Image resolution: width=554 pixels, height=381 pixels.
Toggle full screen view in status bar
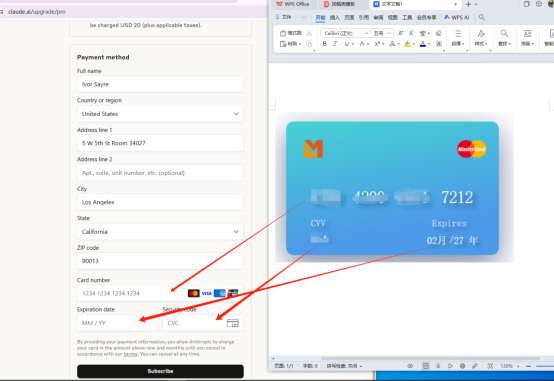[x=490, y=366]
